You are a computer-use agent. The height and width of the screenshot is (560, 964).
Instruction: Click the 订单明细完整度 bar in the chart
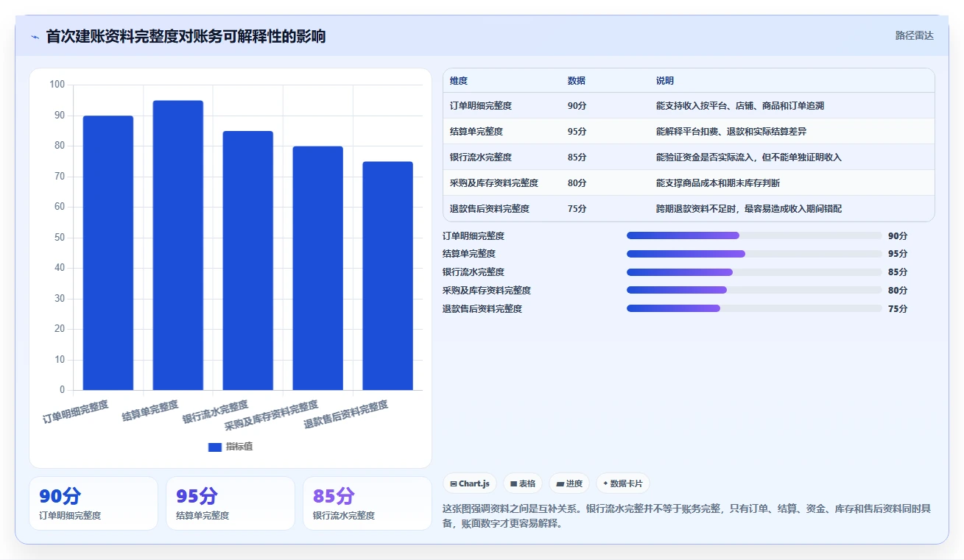108,252
